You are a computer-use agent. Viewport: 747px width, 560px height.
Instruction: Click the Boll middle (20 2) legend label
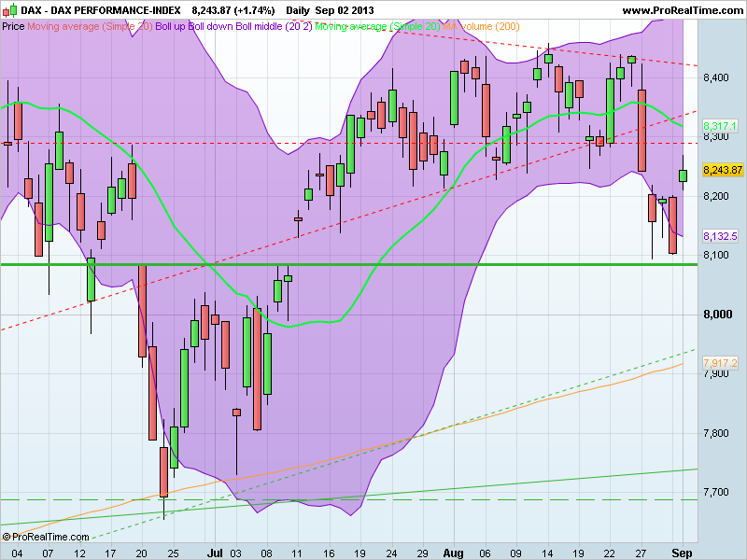274,26
